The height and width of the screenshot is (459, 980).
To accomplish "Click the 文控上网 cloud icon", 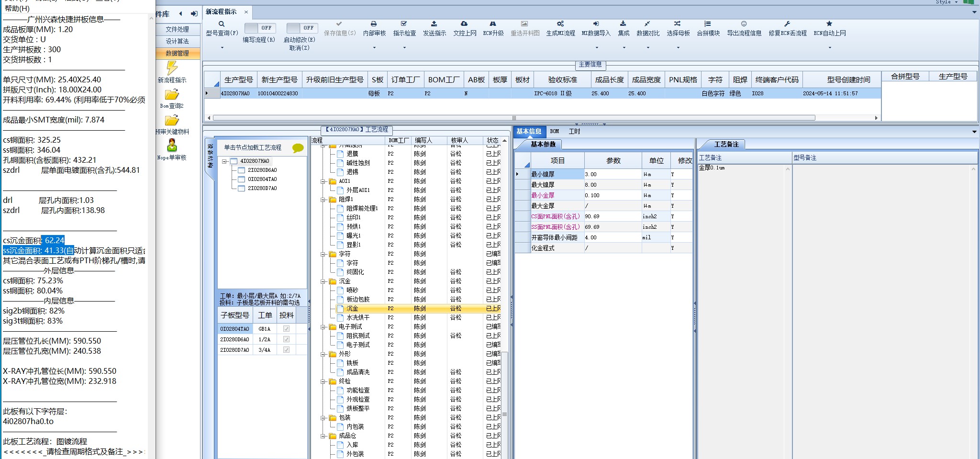I will (464, 24).
